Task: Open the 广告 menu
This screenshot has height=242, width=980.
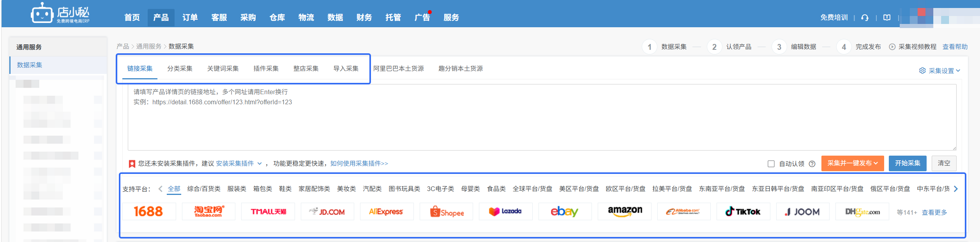Action: [x=422, y=18]
